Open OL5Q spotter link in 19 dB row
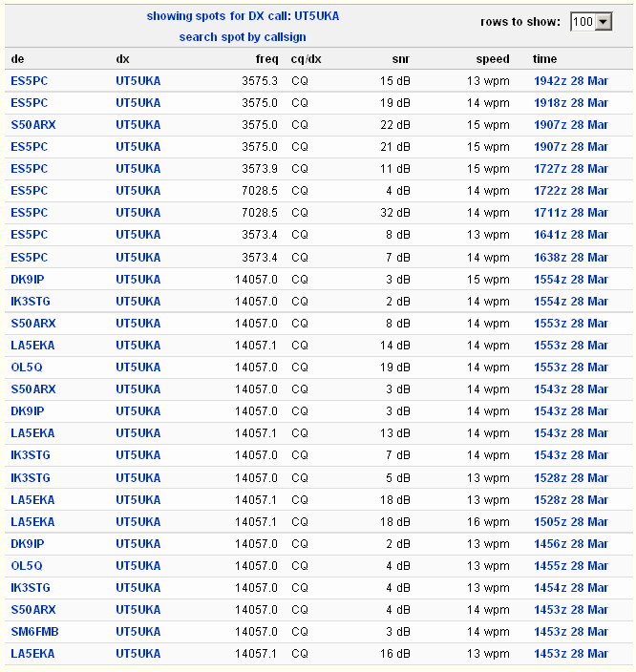 27,367
